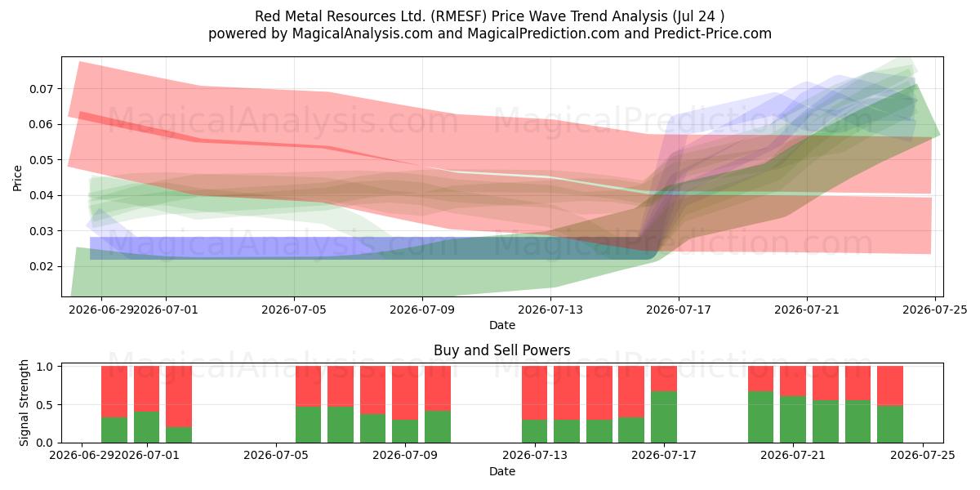Click the 'Date' label under the powers chart
This screenshot has height=490, width=980.
point(502,471)
